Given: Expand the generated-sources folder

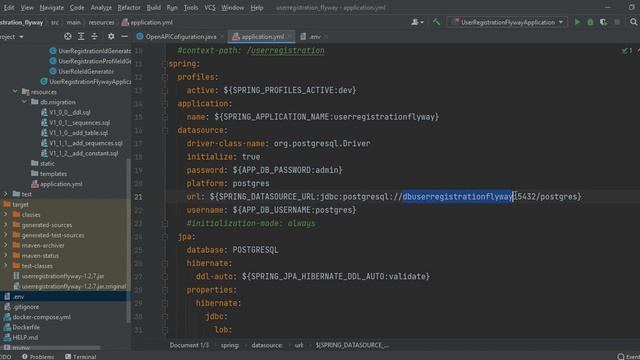Looking at the screenshot, I should (6, 224).
